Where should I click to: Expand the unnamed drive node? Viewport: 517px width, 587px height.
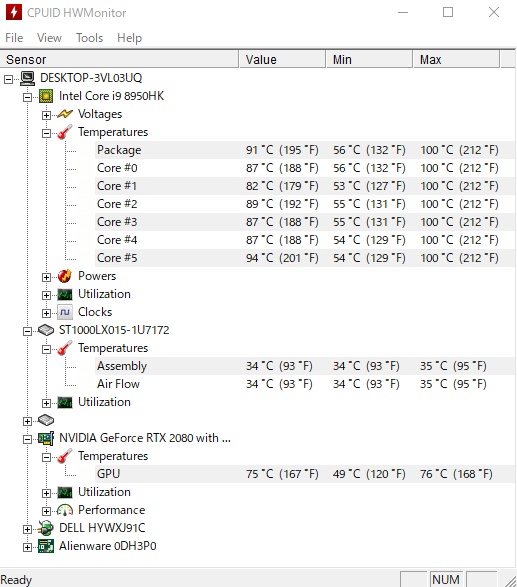(27, 421)
